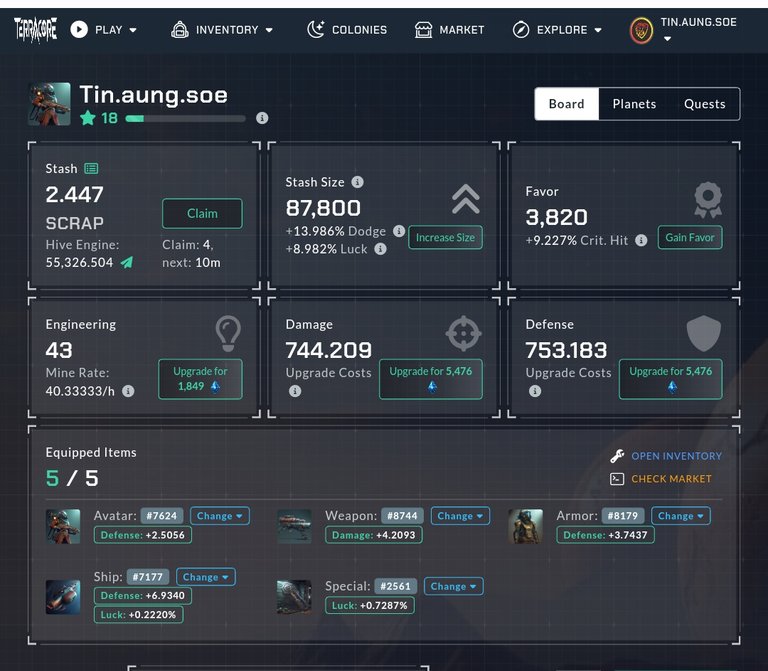This screenshot has width=768, height=671.
Task: Switch to the Quests tab
Action: tap(704, 104)
